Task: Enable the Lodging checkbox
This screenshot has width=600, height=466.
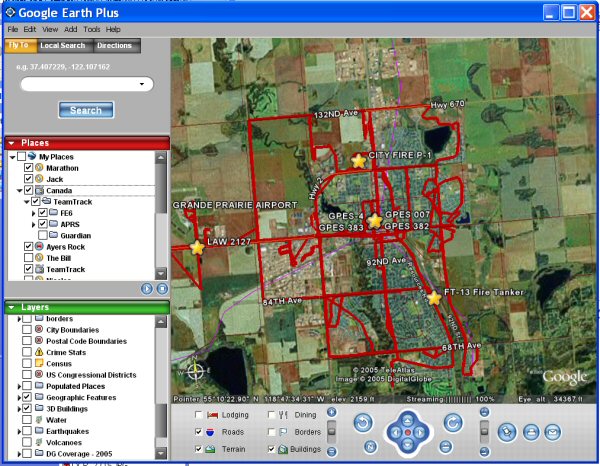Action: point(199,415)
